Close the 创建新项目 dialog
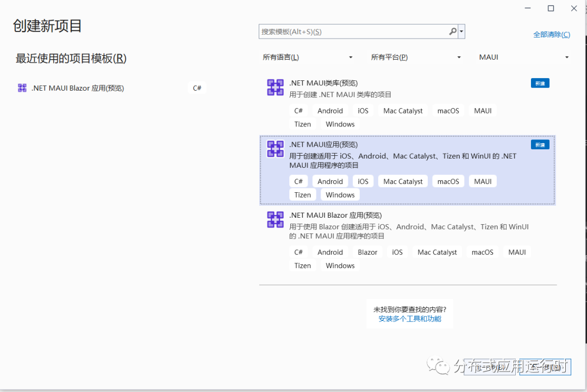Viewport: 587px width, 392px height. (x=574, y=8)
